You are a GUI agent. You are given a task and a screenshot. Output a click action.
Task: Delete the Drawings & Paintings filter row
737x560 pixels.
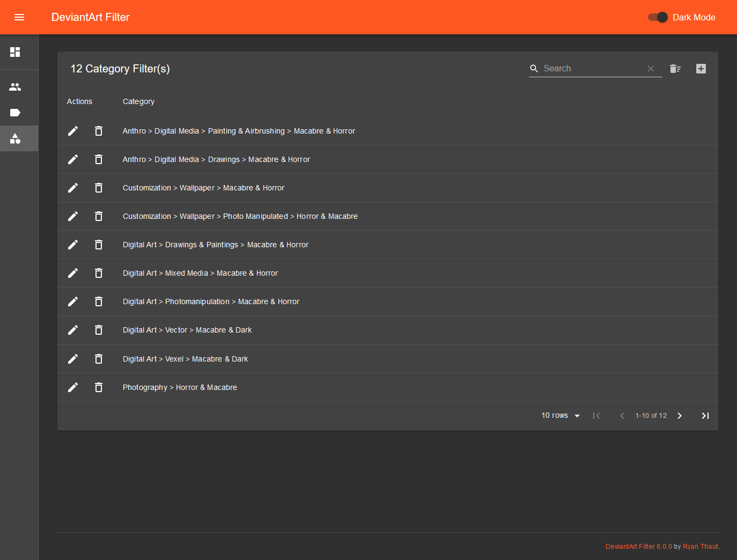point(99,245)
